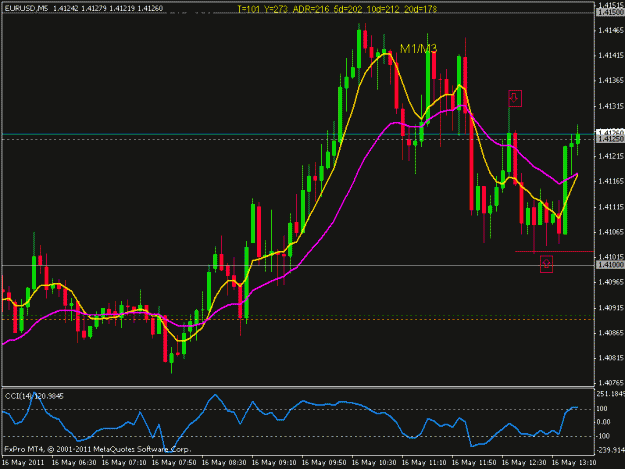The height and width of the screenshot is (469, 625).
Task: Click the T=101 Y=273 ADR=216 range label
Action: click(x=337, y=9)
